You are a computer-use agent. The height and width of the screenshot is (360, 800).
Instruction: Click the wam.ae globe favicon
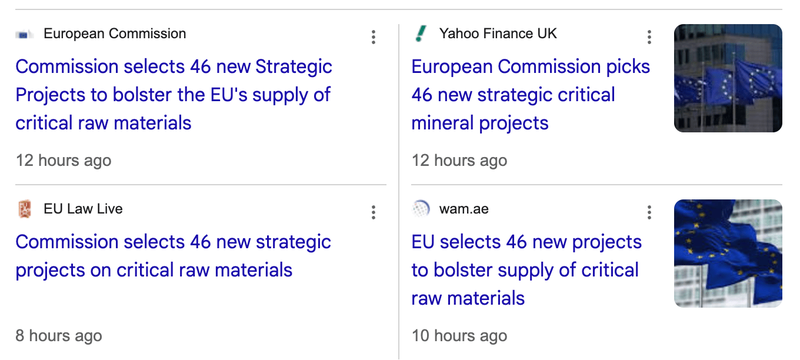click(x=420, y=209)
